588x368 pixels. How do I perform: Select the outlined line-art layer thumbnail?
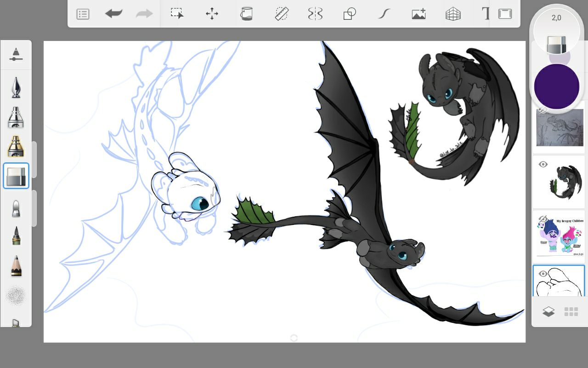(x=559, y=281)
